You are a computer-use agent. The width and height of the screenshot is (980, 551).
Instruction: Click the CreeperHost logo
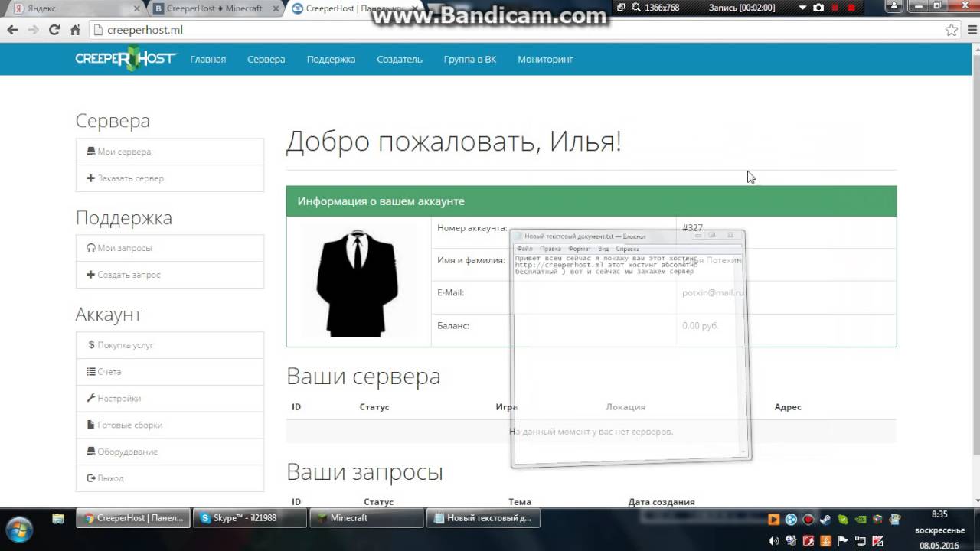point(126,59)
